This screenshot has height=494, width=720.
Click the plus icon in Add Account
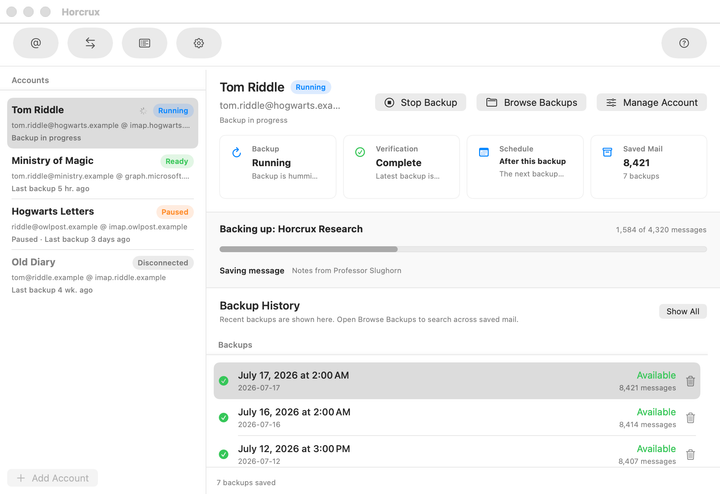tap(21, 478)
